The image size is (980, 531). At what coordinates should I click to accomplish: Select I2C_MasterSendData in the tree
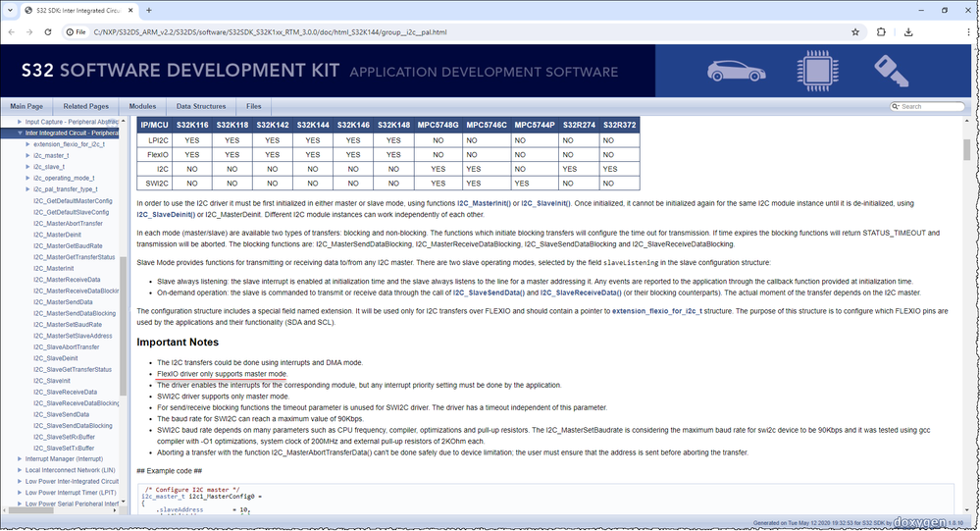tap(63, 302)
